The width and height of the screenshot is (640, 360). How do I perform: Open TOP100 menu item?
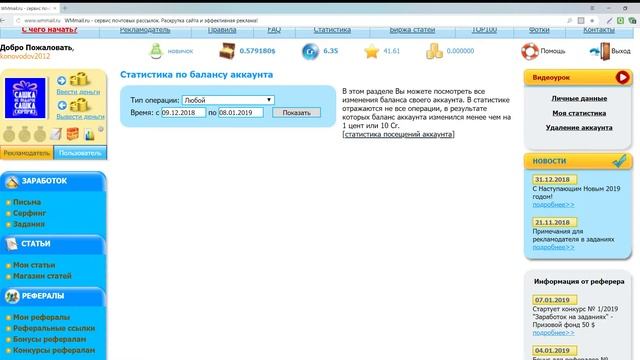[484, 30]
